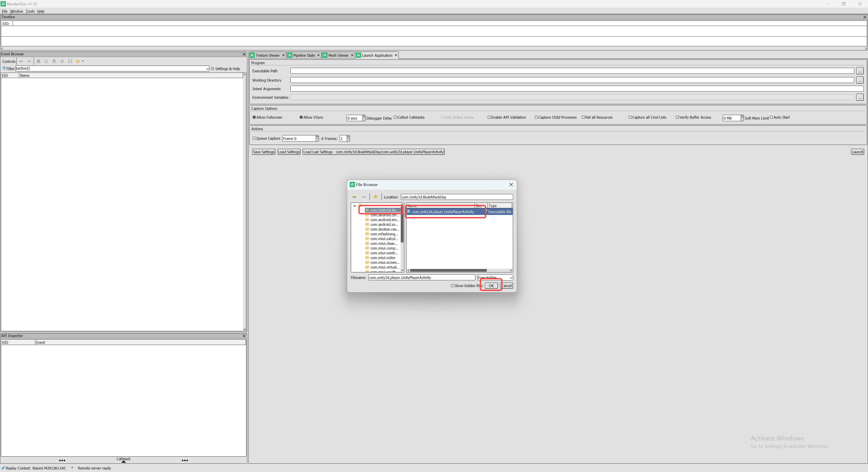
Task: Check the Show hidden files option
Action: click(x=453, y=286)
